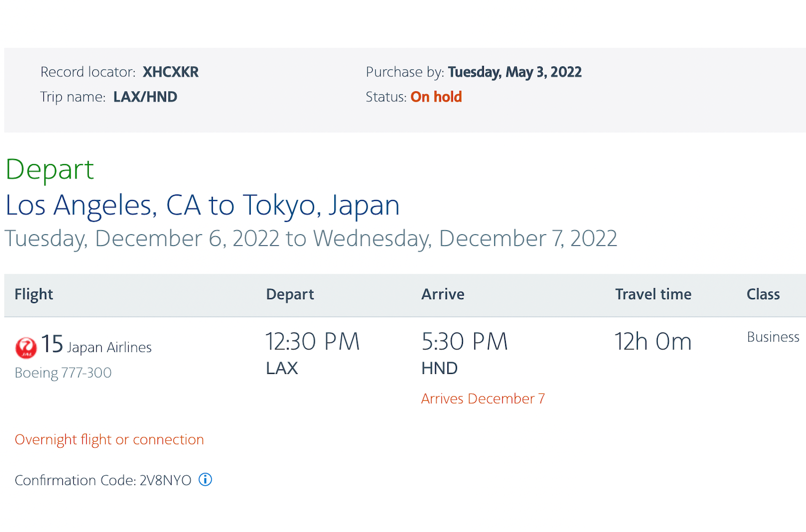
Task: Click the Arrive column header
Action: [x=443, y=294]
